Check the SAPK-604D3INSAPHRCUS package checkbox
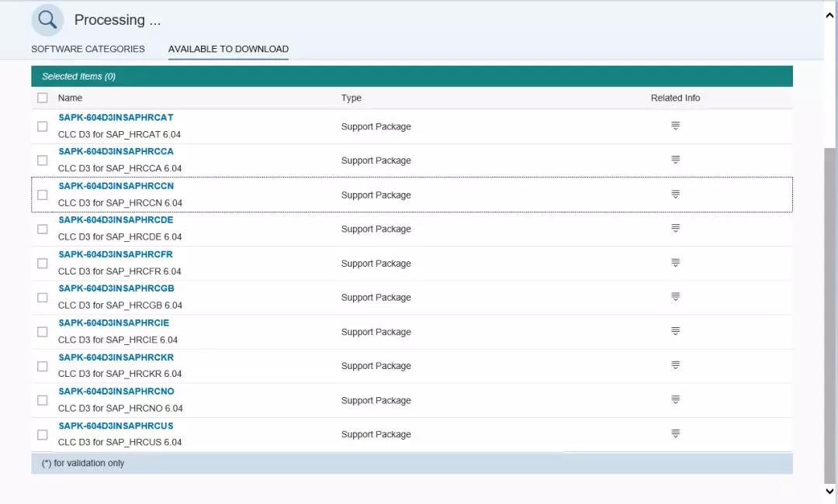The image size is (838, 504). point(43,434)
